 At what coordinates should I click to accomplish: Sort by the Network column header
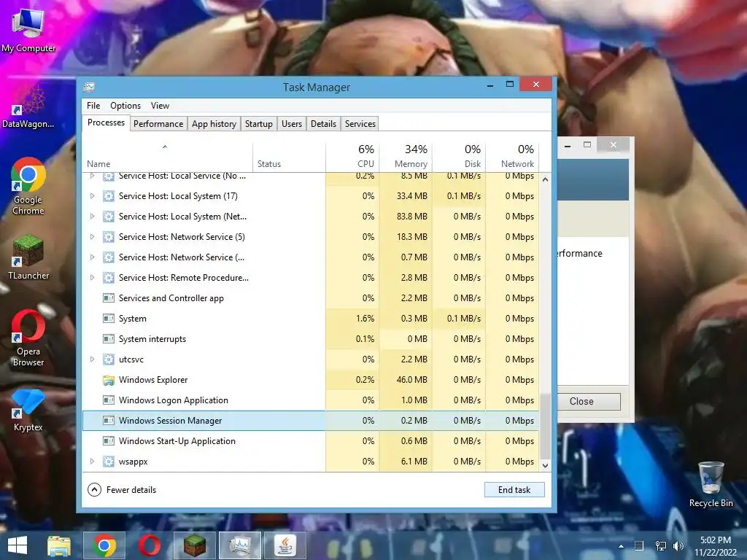pos(513,157)
